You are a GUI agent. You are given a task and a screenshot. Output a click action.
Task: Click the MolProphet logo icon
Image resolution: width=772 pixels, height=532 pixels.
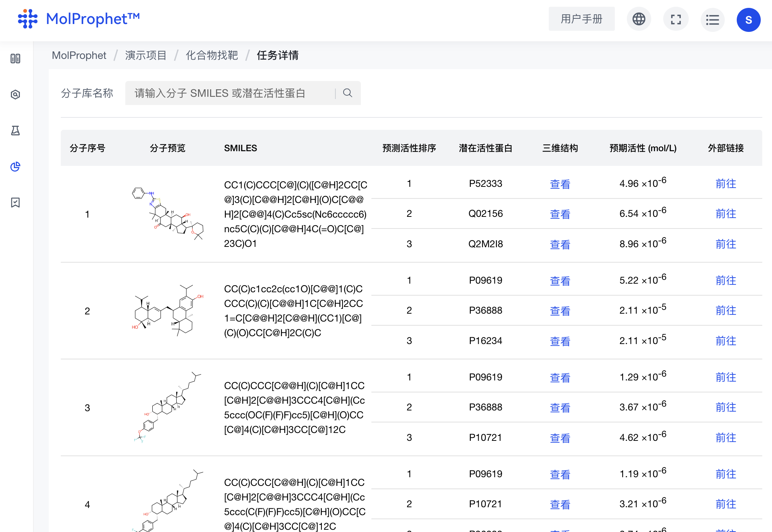pos(28,19)
